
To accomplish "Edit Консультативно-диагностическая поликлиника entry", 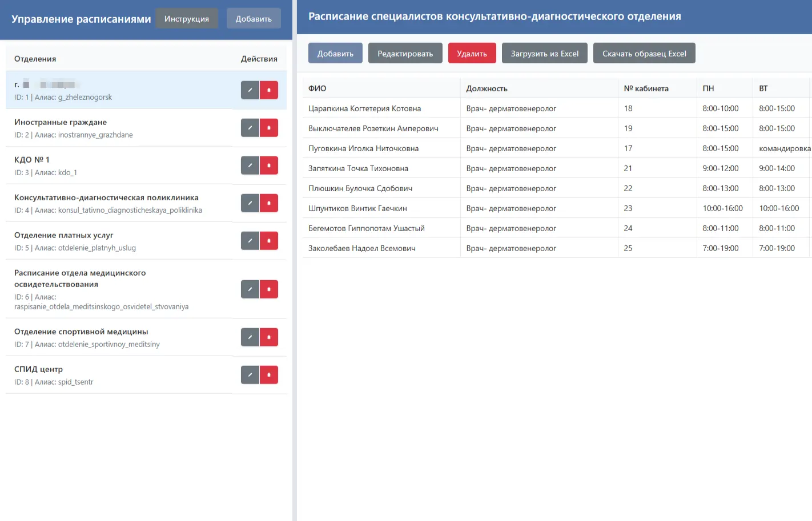I will (x=250, y=203).
